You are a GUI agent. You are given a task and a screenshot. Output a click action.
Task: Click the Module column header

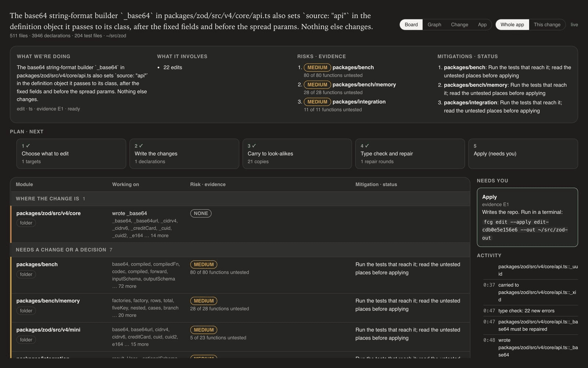point(25,185)
